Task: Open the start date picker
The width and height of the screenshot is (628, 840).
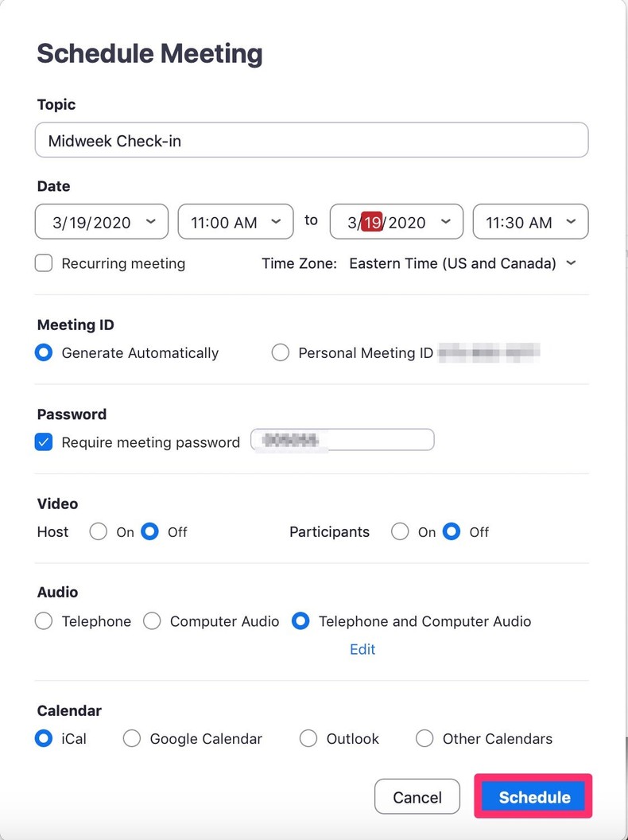Action: pyautogui.click(x=101, y=222)
